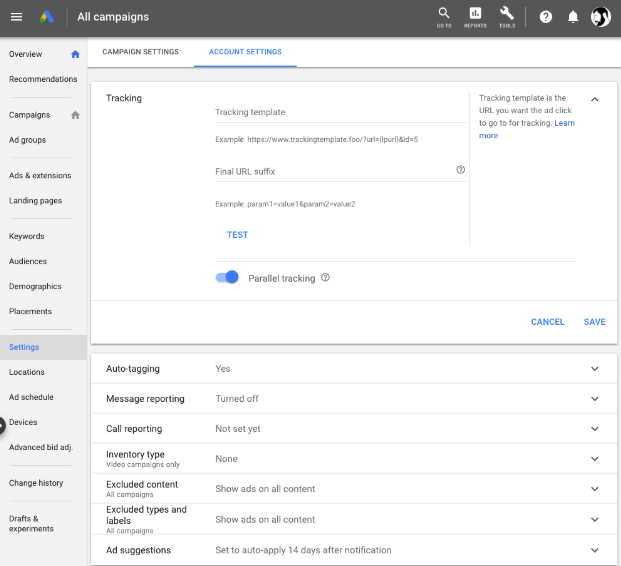Viewport: 621px width, 566px height.
Task: Open the Go To search icon
Action: (x=444, y=17)
